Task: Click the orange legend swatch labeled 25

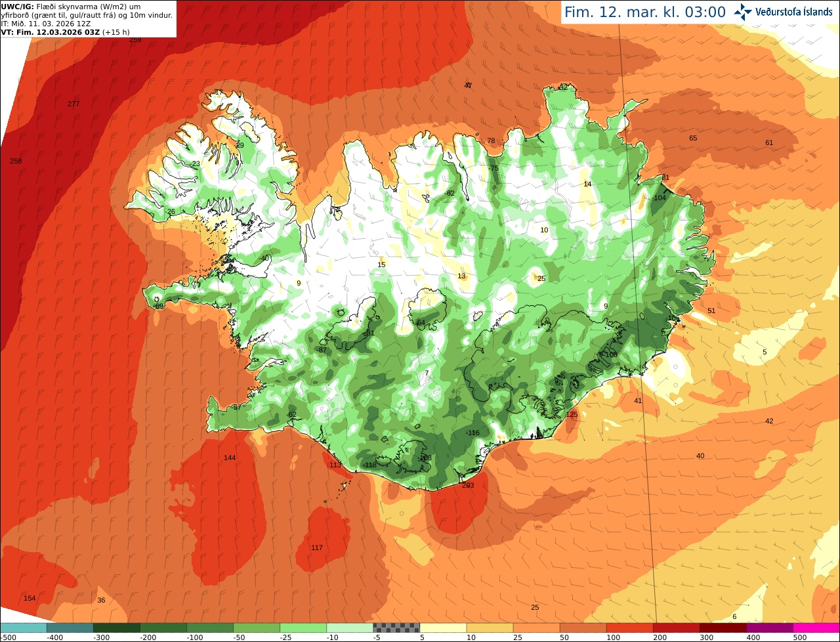Action: 535,628
